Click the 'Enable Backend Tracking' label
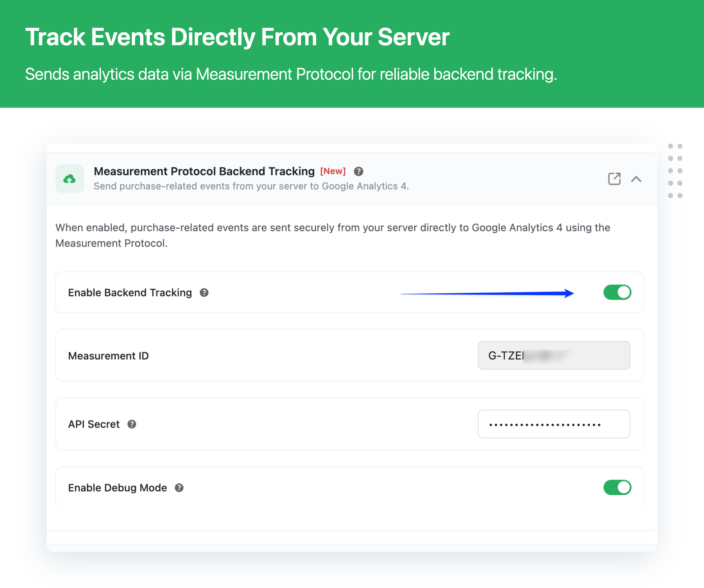The image size is (704, 588). click(130, 293)
